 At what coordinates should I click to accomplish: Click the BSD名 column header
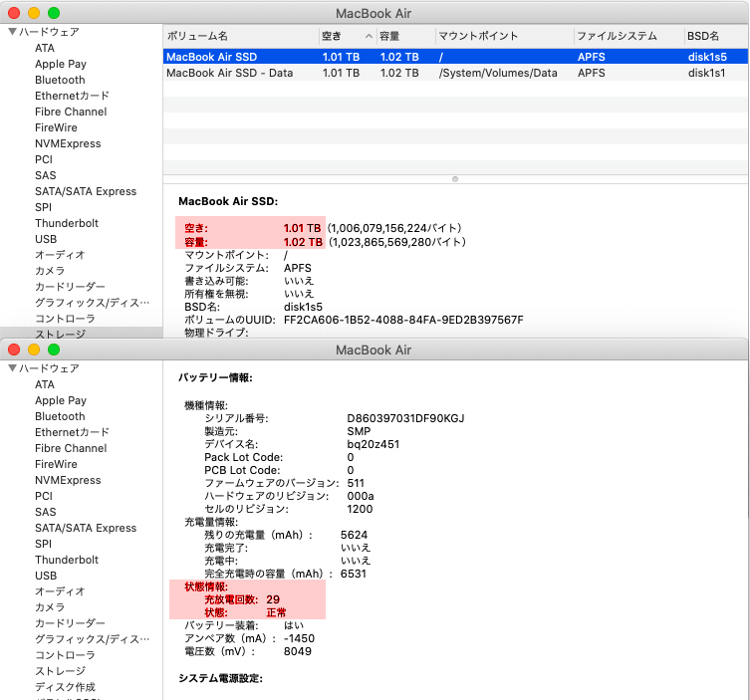coord(714,36)
